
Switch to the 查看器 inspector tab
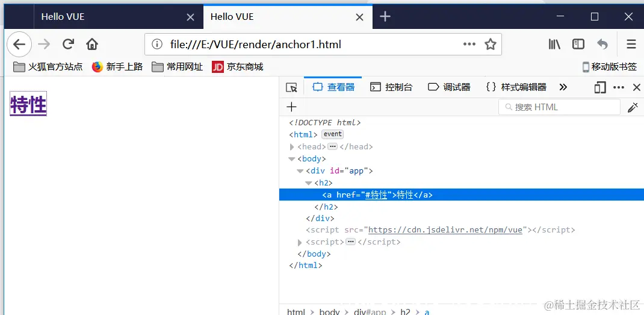(x=333, y=87)
